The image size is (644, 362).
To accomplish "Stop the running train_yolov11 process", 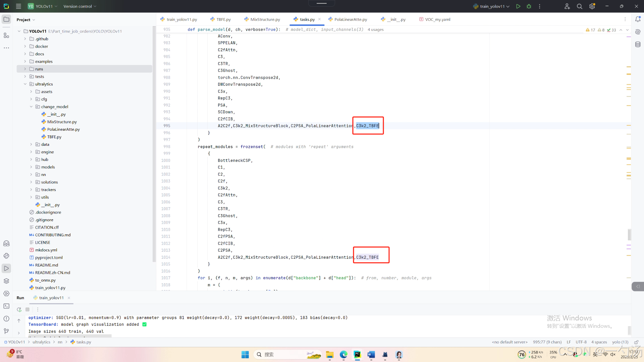I will point(28,309).
